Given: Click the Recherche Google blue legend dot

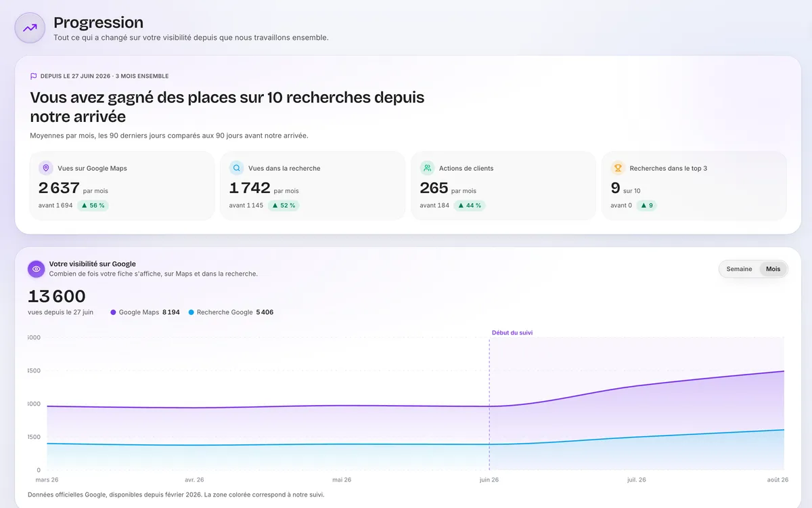Looking at the screenshot, I should [x=191, y=312].
